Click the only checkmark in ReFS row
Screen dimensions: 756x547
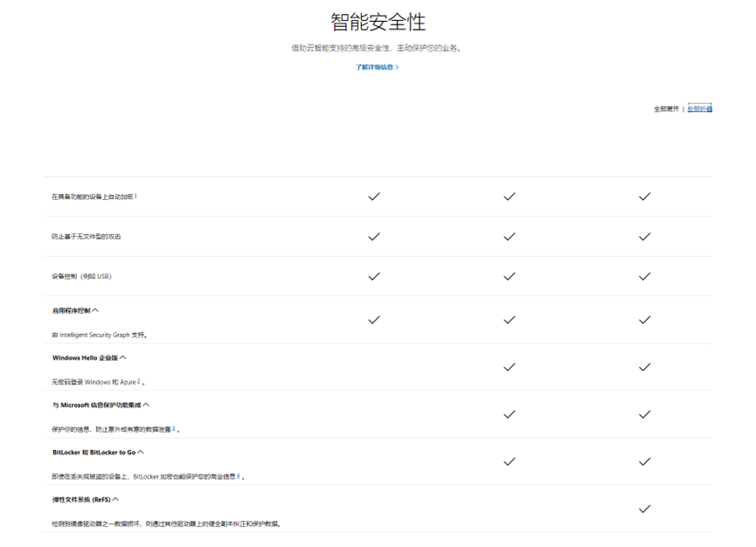[645, 509]
